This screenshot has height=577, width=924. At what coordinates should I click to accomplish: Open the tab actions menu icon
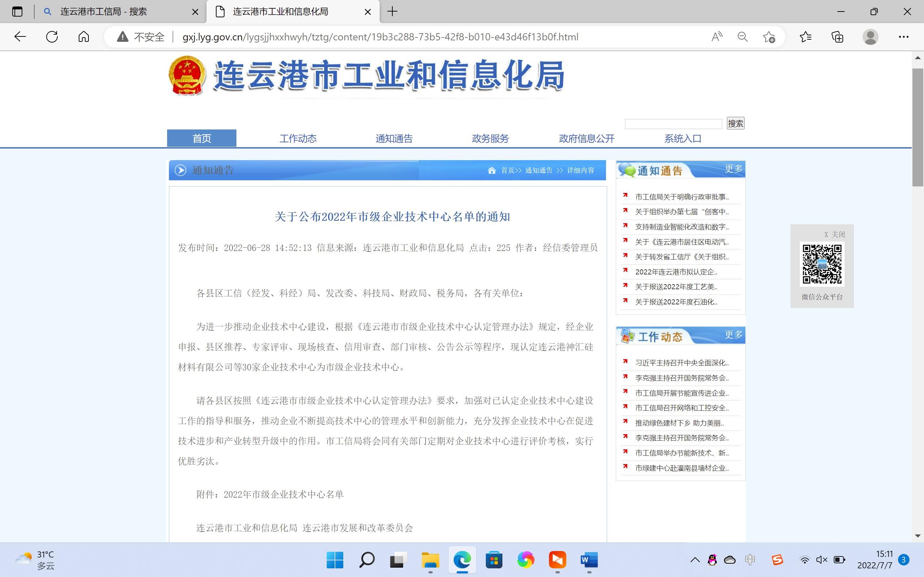tap(17, 12)
